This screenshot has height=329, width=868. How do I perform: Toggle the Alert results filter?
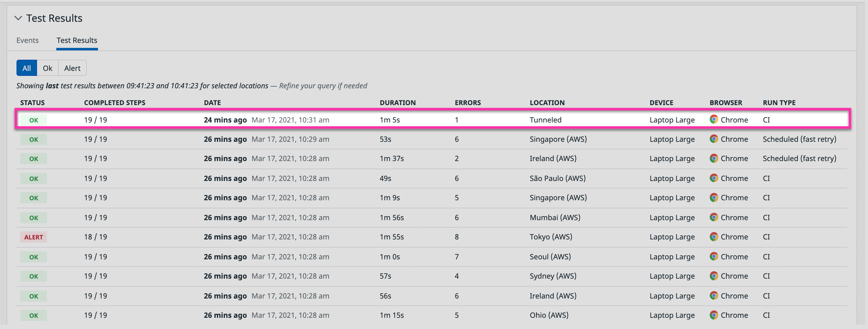pyautogui.click(x=72, y=68)
